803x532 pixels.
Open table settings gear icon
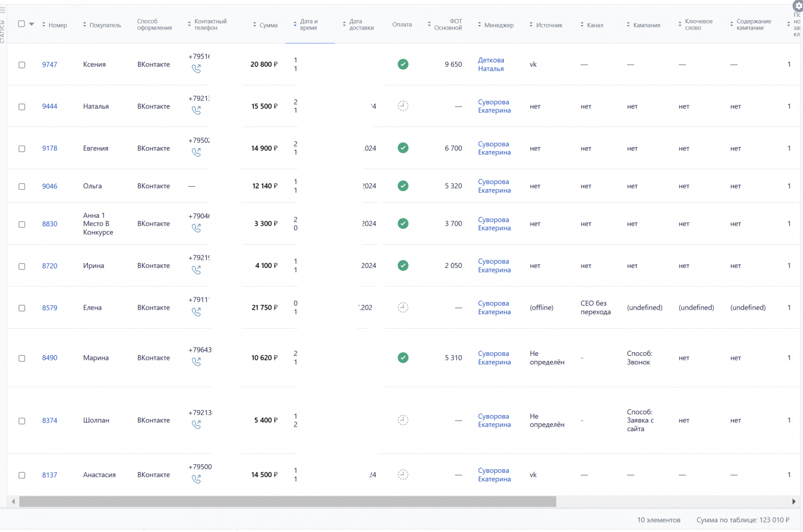[x=798, y=6]
